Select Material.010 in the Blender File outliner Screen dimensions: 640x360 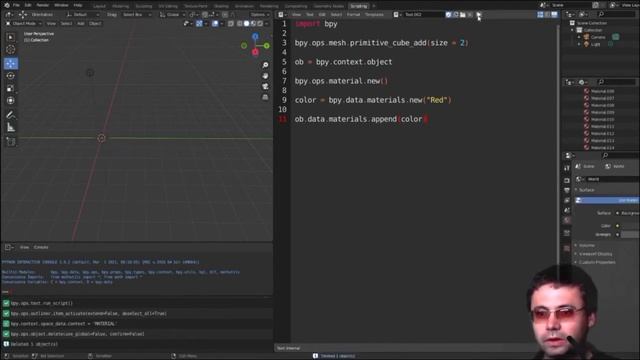coord(602,119)
